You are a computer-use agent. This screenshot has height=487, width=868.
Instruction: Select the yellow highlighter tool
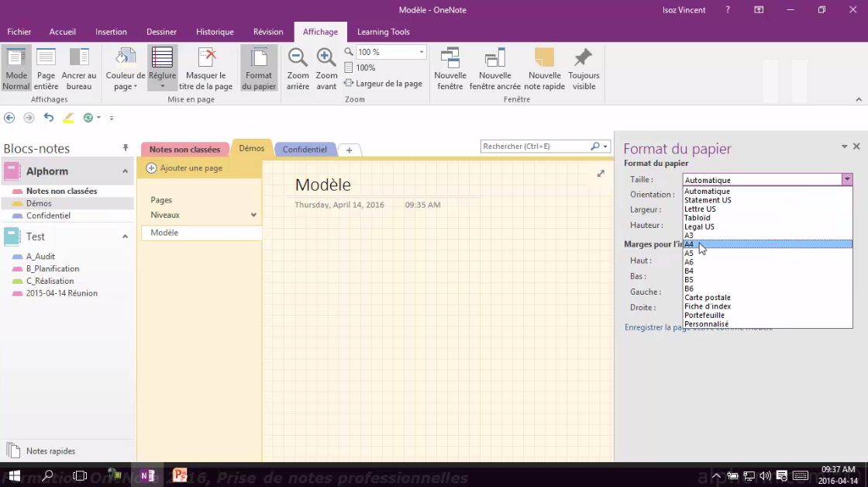tap(68, 117)
